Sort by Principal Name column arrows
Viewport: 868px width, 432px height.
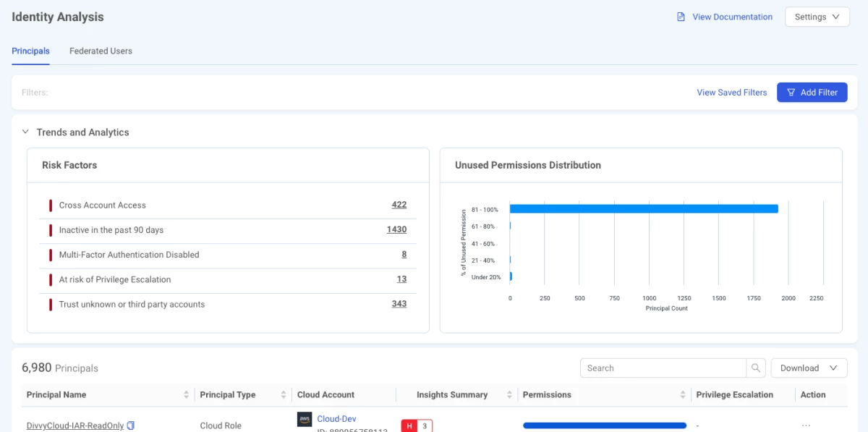(186, 395)
